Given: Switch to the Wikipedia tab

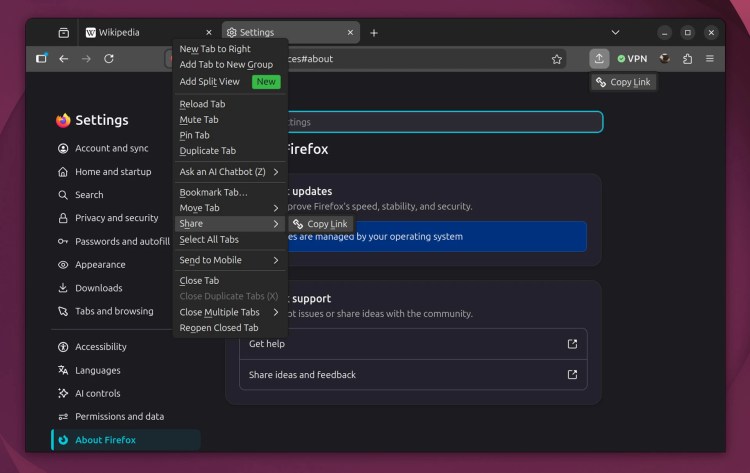Looking at the screenshot, I should click(146, 33).
